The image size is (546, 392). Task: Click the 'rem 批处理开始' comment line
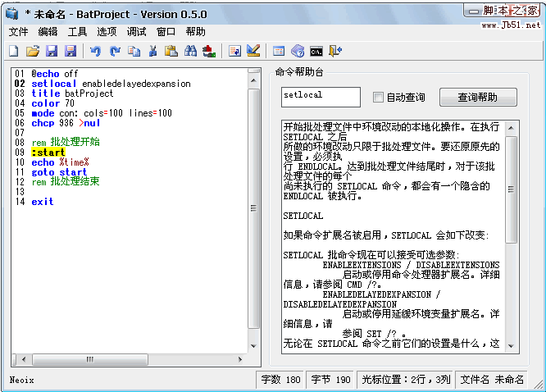click(x=66, y=142)
